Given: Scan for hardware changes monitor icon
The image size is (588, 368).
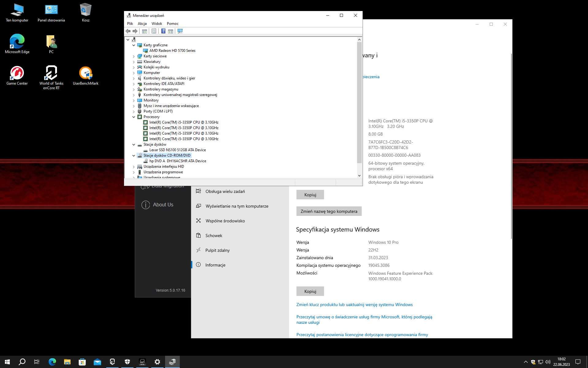Looking at the screenshot, I should (x=180, y=31).
